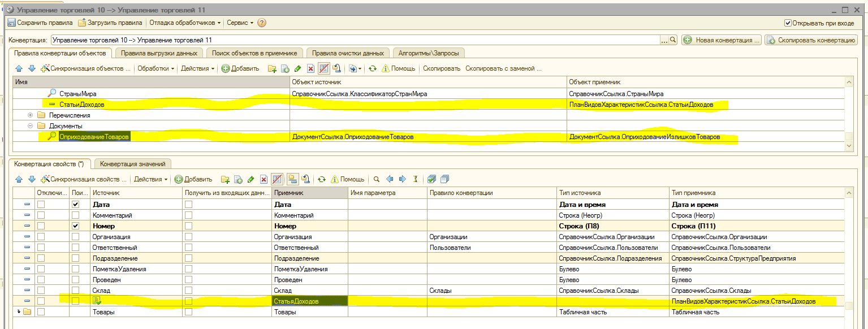This screenshot has width=868, height=329.
Task: Click the Загрузить правила toolbar button
Action: coord(110,23)
